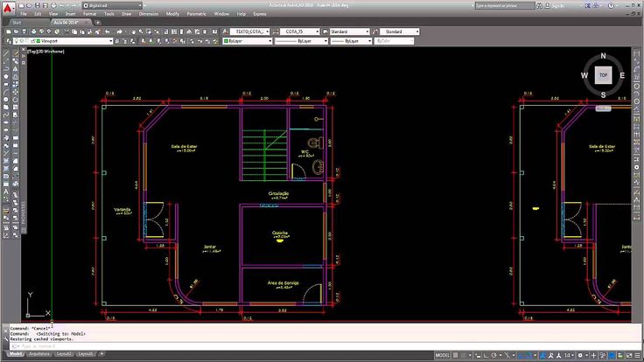Open the Express menu
Image resolution: width=644 pixels, height=362 pixels.
[x=260, y=14]
